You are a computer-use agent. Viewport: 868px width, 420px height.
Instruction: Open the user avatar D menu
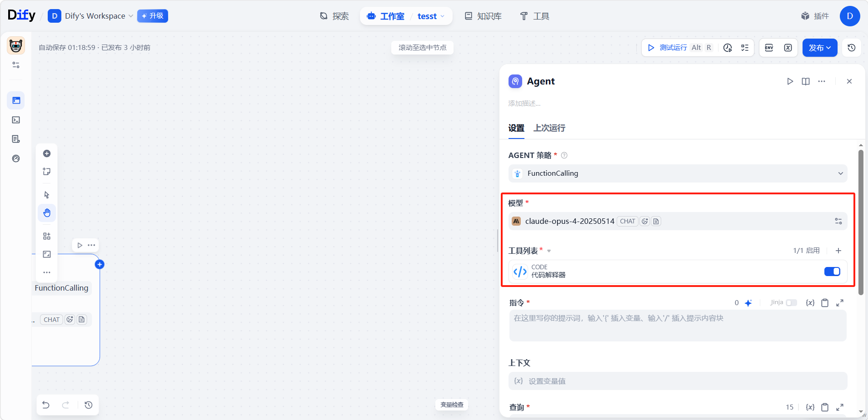point(850,16)
